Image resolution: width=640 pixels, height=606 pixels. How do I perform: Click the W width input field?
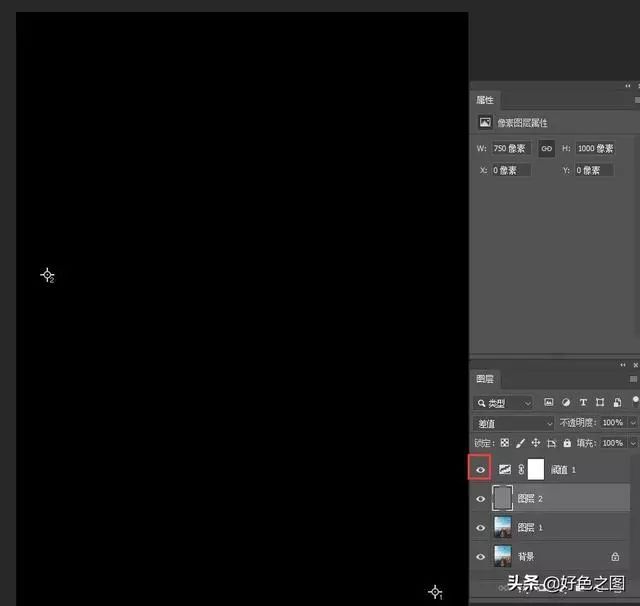pyautogui.click(x=510, y=148)
